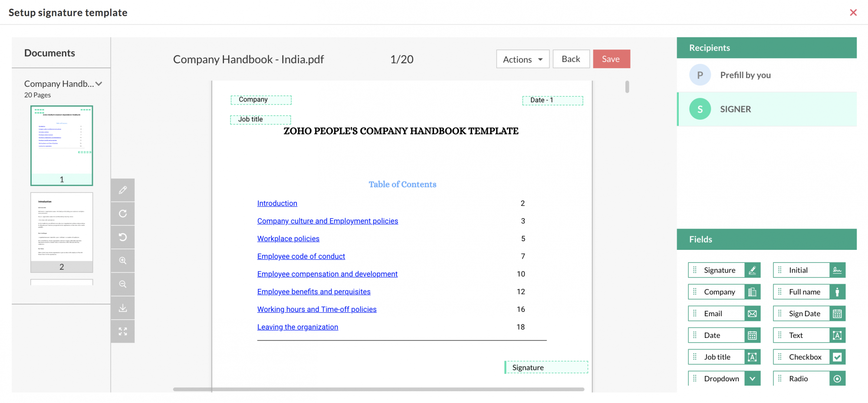Zoom out of the document
The height and width of the screenshot is (403, 868).
point(123,284)
